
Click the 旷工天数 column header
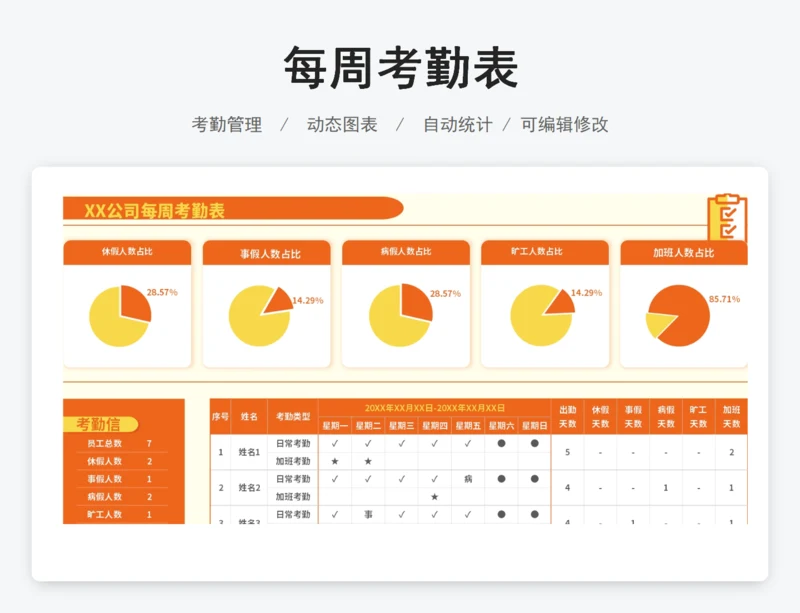pyautogui.click(x=698, y=416)
